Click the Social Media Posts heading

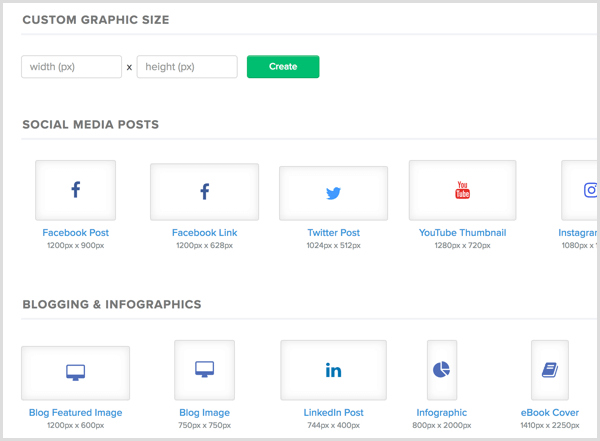click(x=90, y=124)
